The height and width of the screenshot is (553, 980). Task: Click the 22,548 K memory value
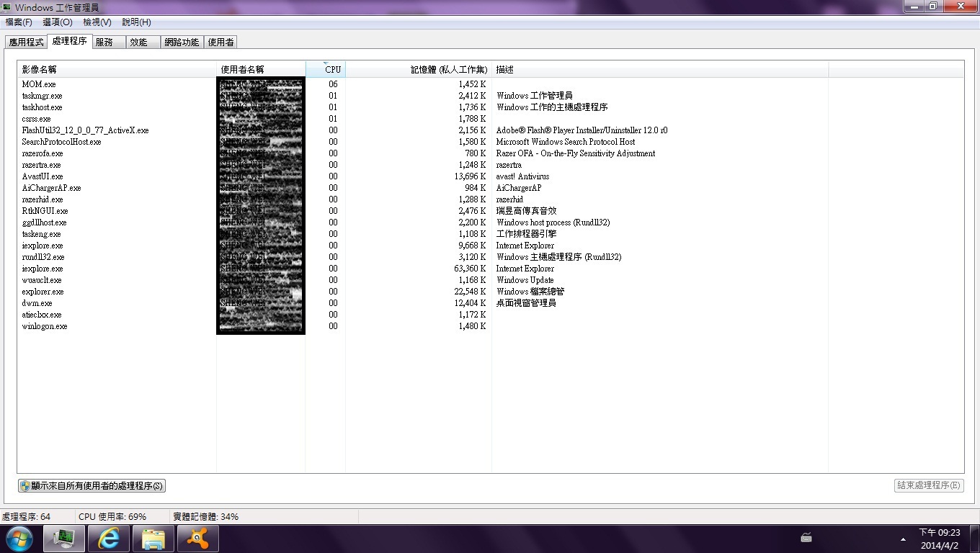tap(471, 292)
